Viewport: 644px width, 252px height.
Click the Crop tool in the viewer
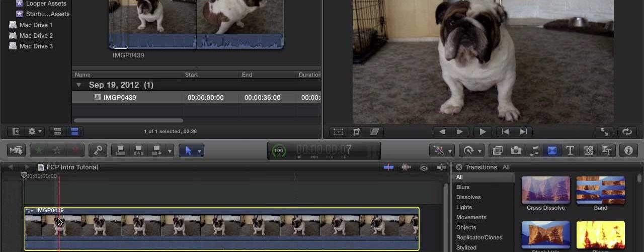tap(356, 132)
